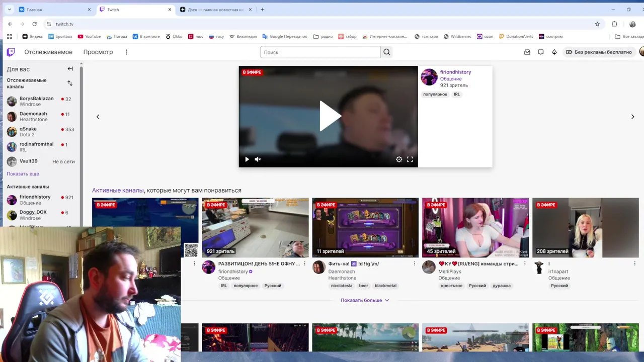Image resolution: width=644 pixels, height=362 pixels.
Task: Click Без рекламы бесплатно button
Action: (599, 52)
